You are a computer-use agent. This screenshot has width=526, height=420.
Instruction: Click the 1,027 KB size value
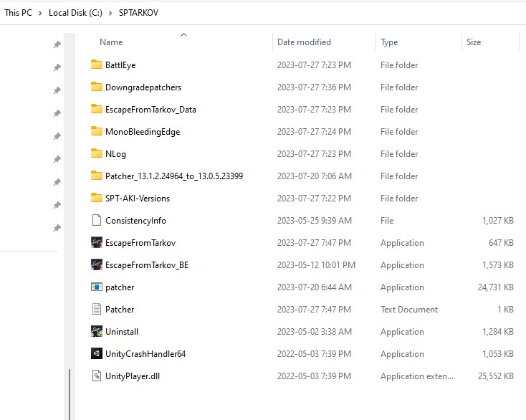pos(498,221)
